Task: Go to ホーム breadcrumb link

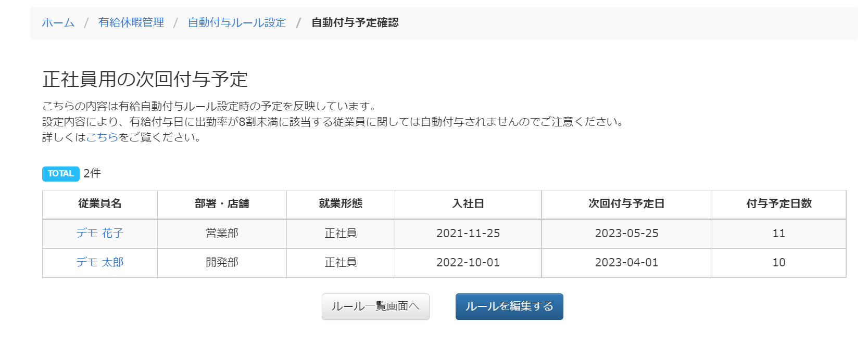Action: pyautogui.click(x=58, y=22)
